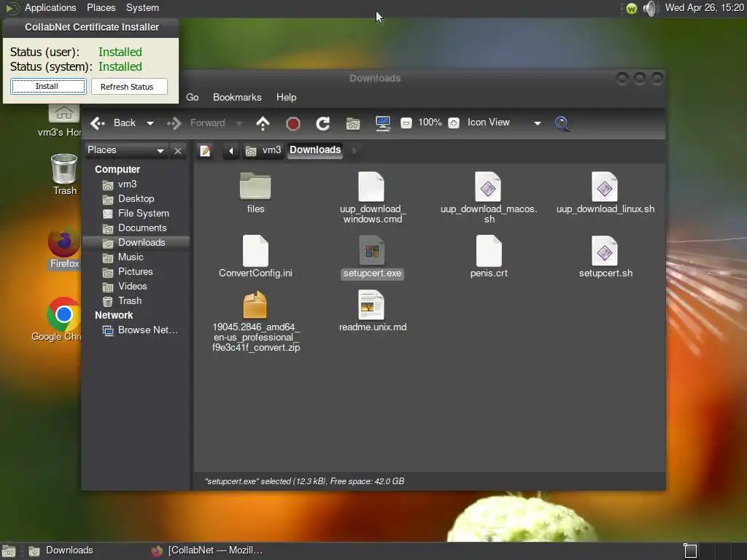Click the clock showing Wed Apr 26

click(704, 7)
